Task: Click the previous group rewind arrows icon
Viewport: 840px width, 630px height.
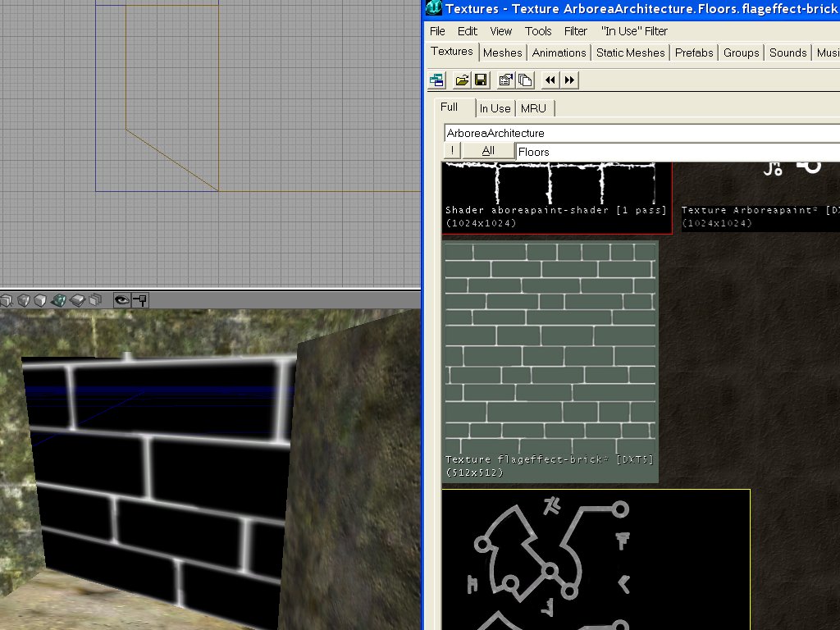Action: click(550, 80)
